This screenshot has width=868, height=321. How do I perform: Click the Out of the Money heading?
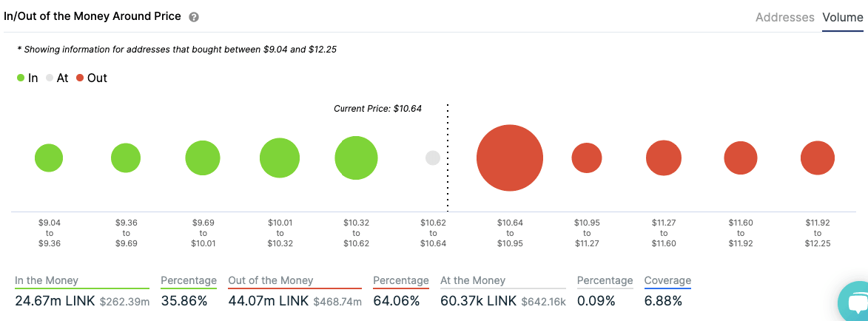[x=271, y=280]
